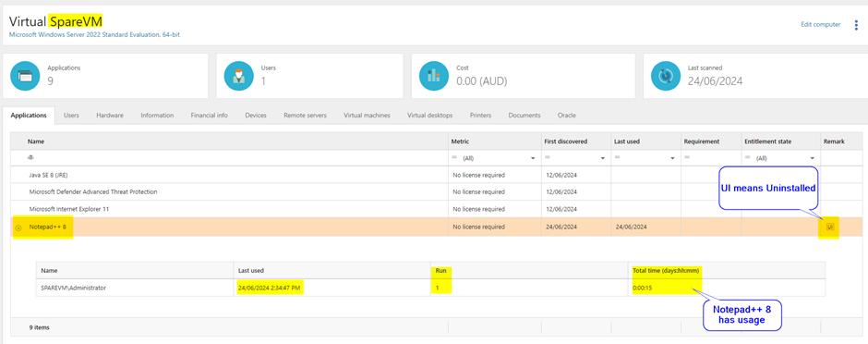Click the 0.00 (AUD) cost value
This screenshot has height=344, width=868.
point(482,80)
